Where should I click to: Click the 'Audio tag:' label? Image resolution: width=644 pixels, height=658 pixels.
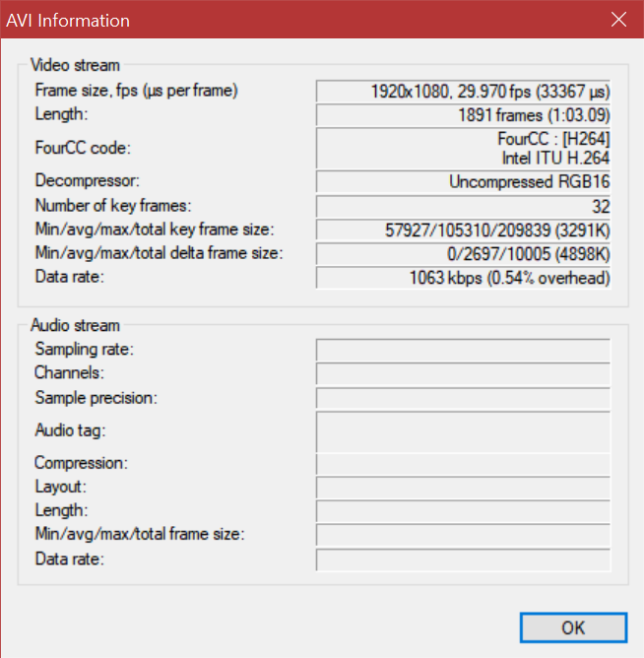[x=70, y=430]
